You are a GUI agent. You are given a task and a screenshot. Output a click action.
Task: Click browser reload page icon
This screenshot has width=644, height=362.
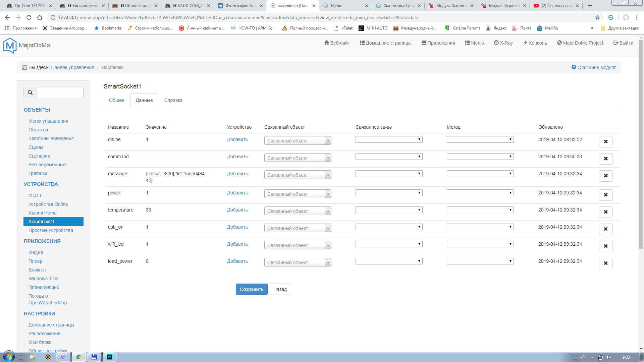click(x=29, y=17)
